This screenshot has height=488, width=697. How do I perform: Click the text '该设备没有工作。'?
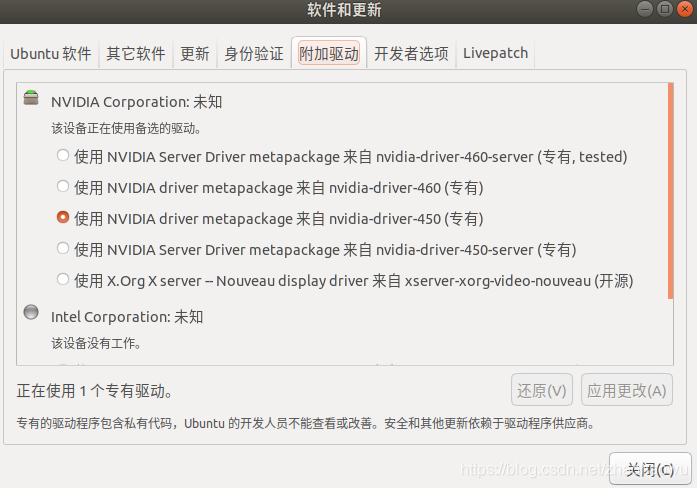coord(96,343)
